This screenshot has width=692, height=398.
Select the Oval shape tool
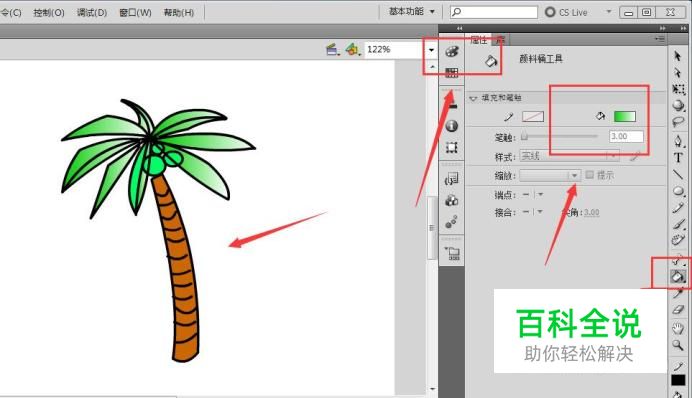tap(678, 191)
